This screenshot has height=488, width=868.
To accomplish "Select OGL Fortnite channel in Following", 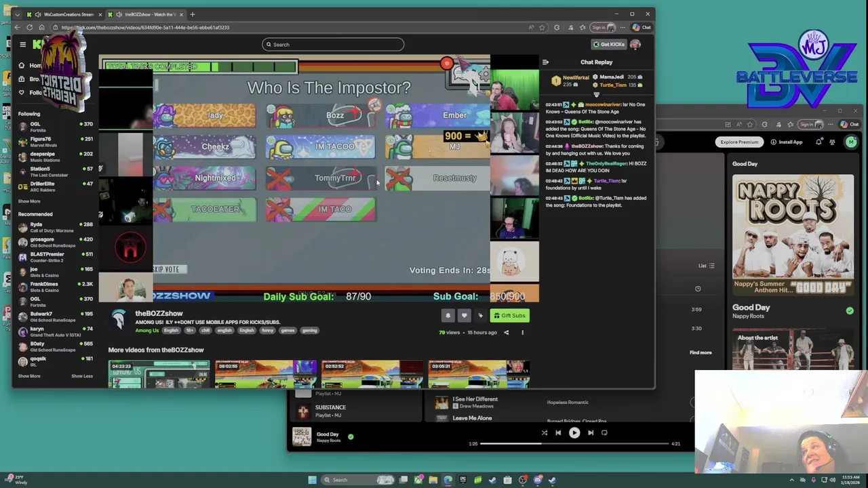I will (56, 127).
